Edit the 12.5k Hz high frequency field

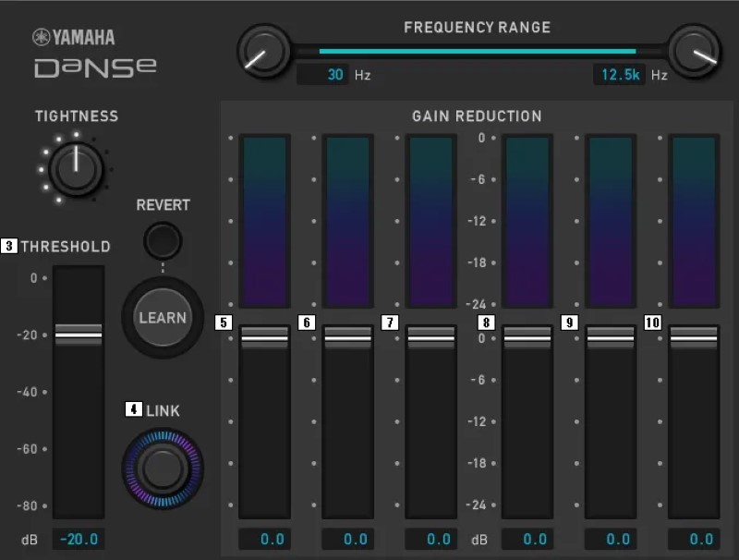(619, 75)
